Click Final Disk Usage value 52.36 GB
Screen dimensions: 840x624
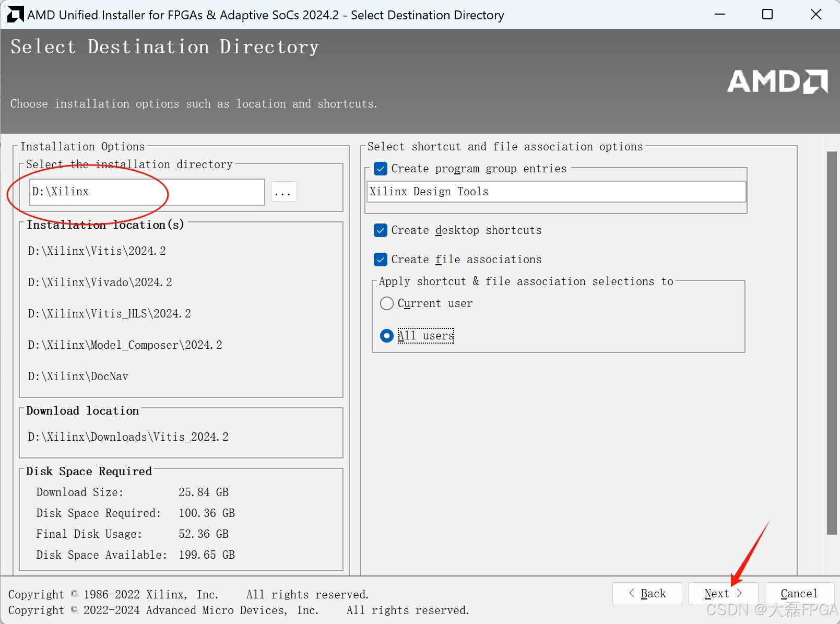204,534
